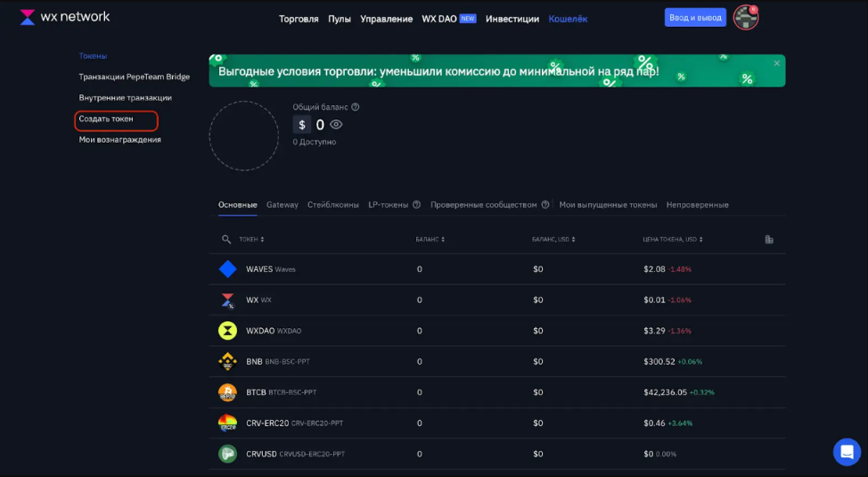
Task: Click the table settings icon in the table header
Action: click(x=769, y=239)
